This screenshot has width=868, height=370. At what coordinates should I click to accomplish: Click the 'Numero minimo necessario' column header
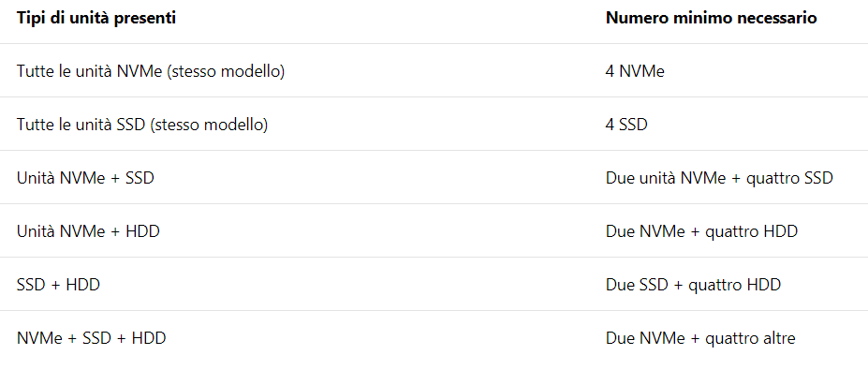tap(712, 18)
